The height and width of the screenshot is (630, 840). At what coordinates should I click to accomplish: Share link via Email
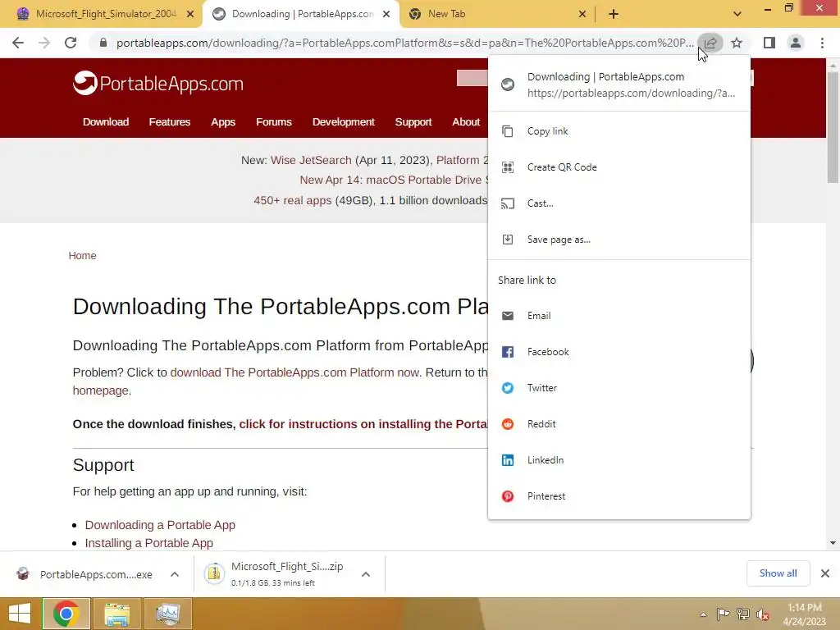[x=619, y=316]
